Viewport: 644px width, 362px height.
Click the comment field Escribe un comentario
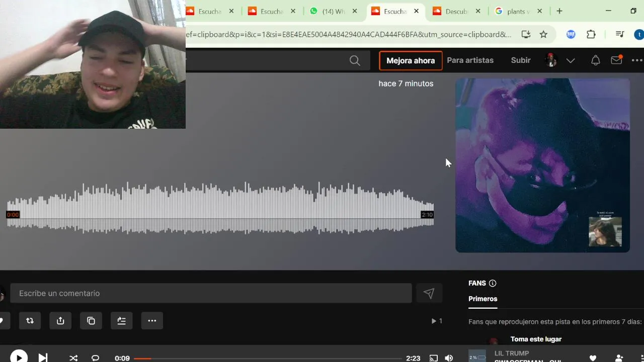tap(211, 293)
